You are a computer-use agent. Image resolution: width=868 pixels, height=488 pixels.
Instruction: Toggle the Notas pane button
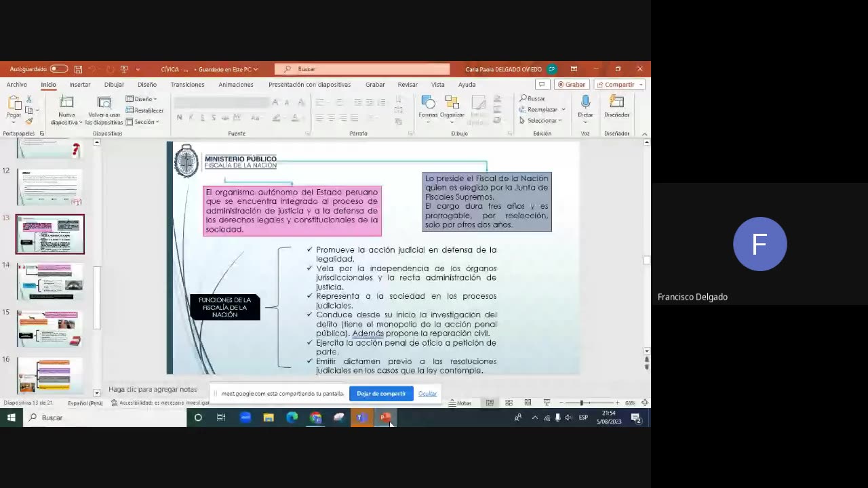tap(460, 403)
